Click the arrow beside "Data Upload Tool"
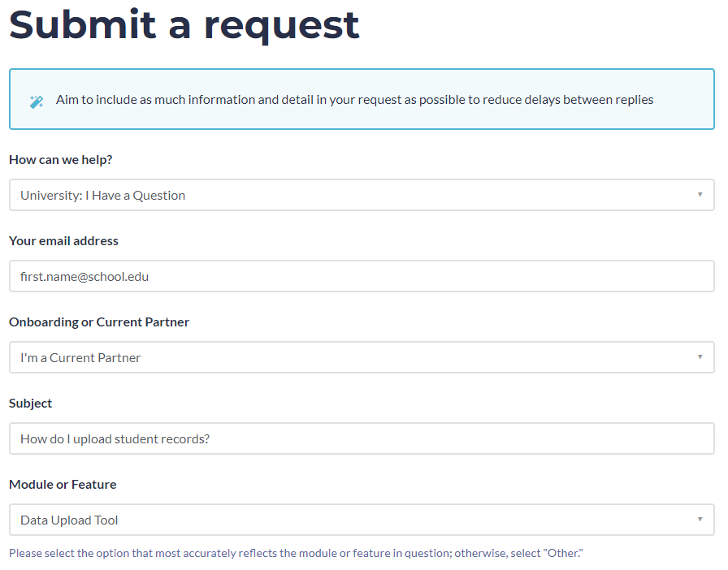The image size is (728, 570). click(700, 520)
